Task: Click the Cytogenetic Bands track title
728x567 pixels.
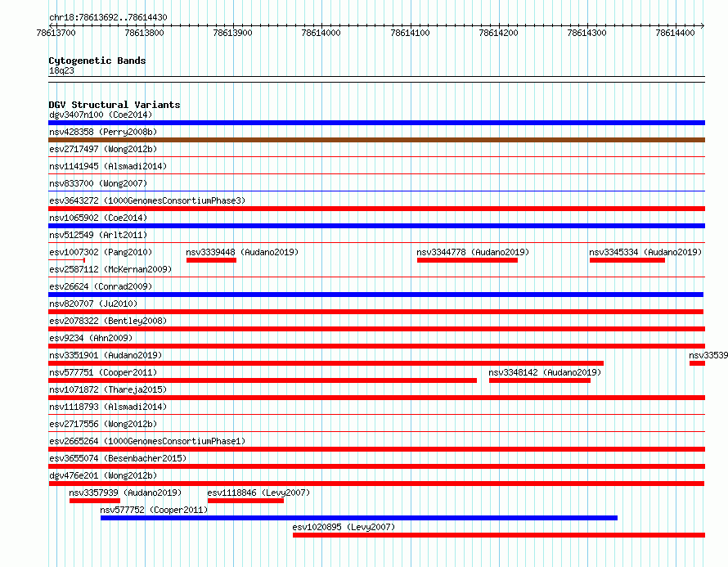Action: click(x=97, y=61)
